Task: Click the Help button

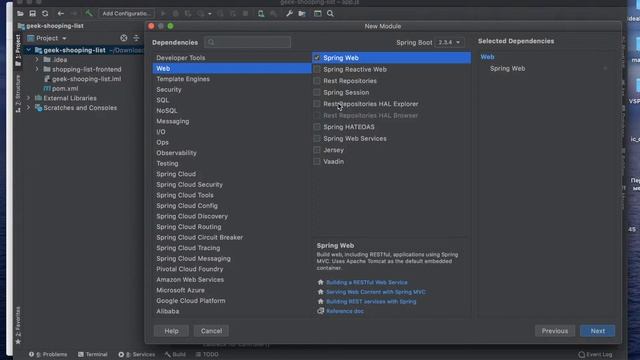Action: [x=171, y=331]
